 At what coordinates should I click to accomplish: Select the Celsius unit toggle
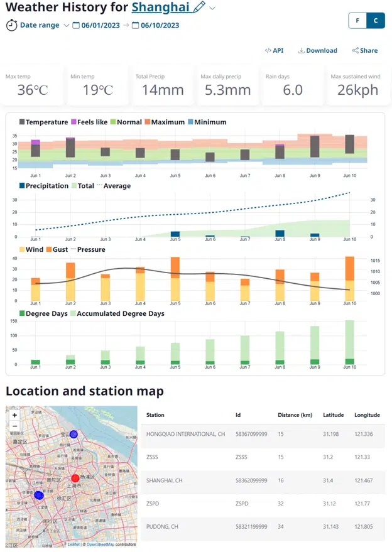coord(375,21)
